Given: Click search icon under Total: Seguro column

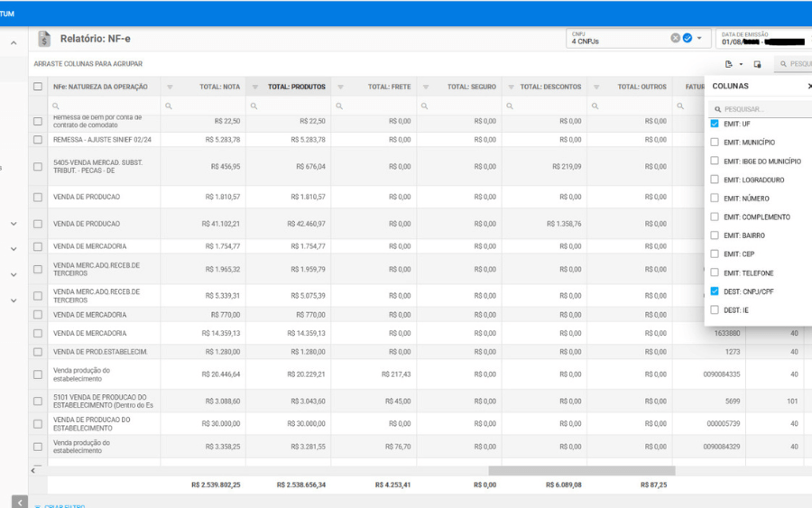Looking at the screenshot, I should (424, 106).
